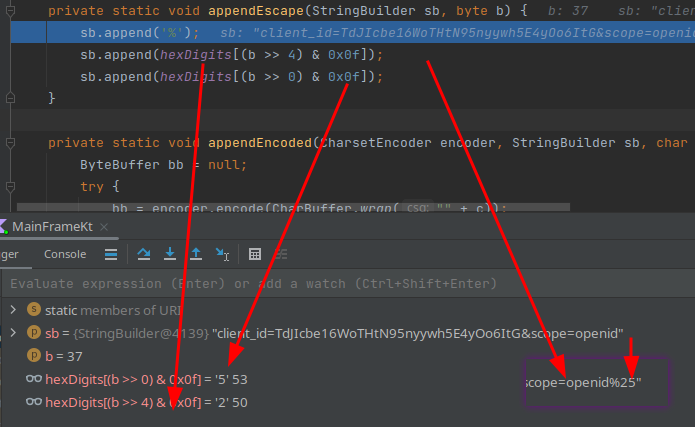
Task: Open the Evaluate Expression calculator icon
Action: click(255, 254)
